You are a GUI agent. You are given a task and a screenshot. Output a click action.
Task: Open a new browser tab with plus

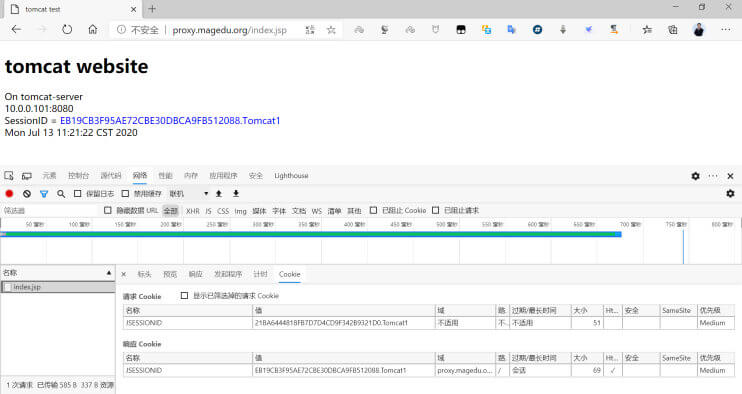152,9
